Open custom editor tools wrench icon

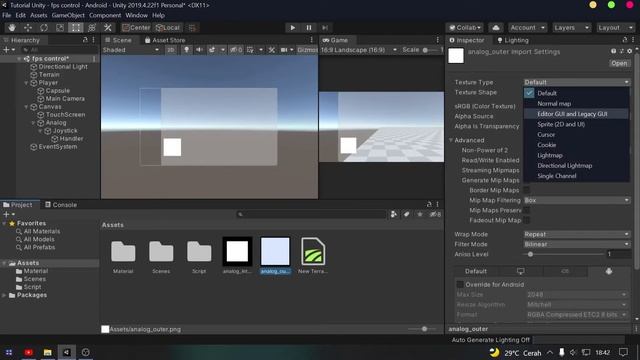[108, 28]
